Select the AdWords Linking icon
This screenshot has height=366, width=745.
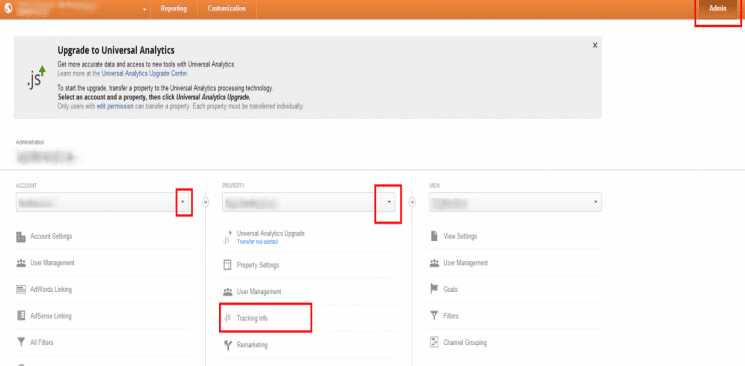pyautogui.click(x=20, y=289)
